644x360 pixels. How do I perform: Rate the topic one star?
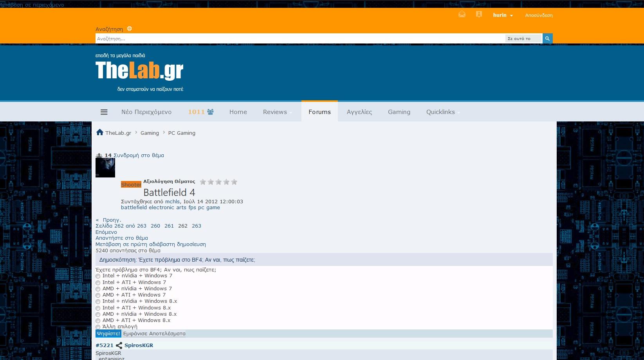[203, 182]
